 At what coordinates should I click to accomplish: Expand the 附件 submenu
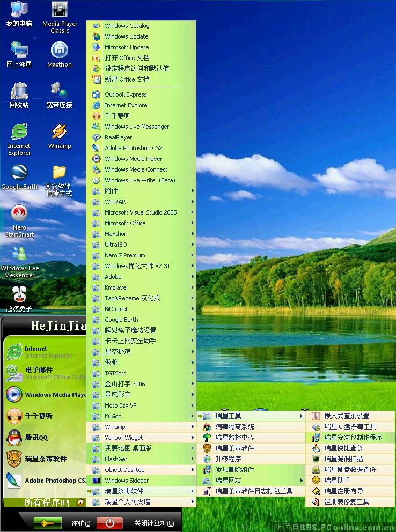141,191
